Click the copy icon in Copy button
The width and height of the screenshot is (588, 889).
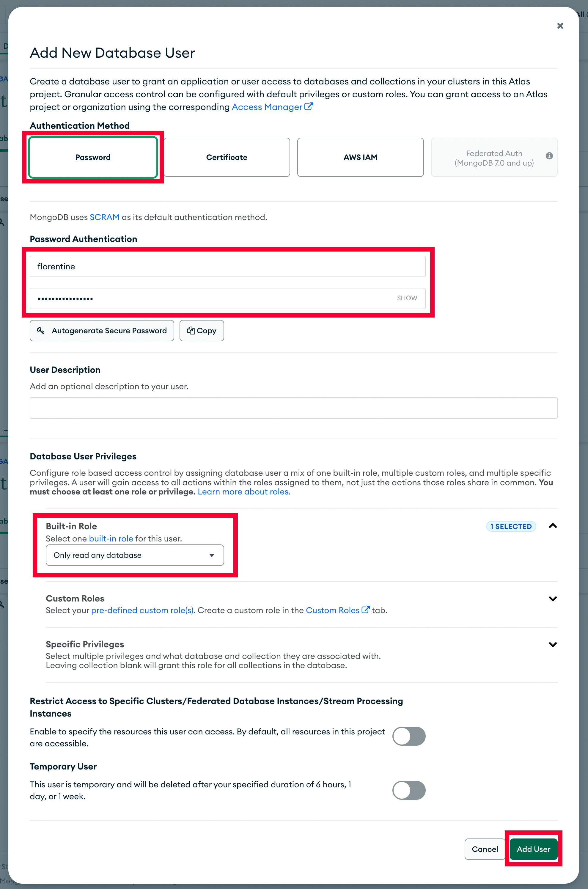(191, 330)
